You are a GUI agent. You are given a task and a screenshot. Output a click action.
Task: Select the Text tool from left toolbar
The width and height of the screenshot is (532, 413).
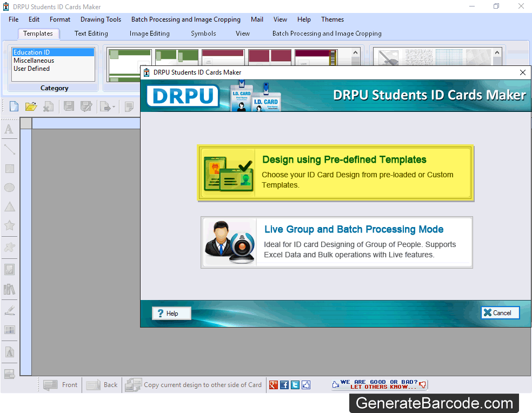tap(9, 129)
